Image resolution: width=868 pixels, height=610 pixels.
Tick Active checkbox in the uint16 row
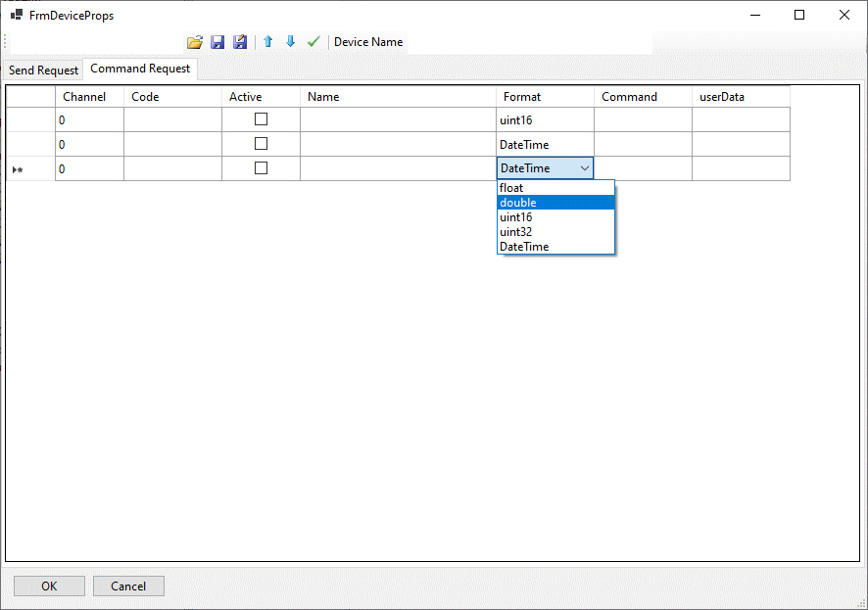coord(261,119)
